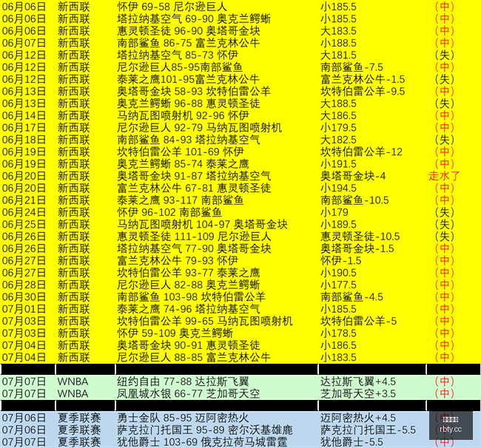Click the prediction "大188.5"
The height and width of the screenshot is (448, 481).
[x=338, y=103]
